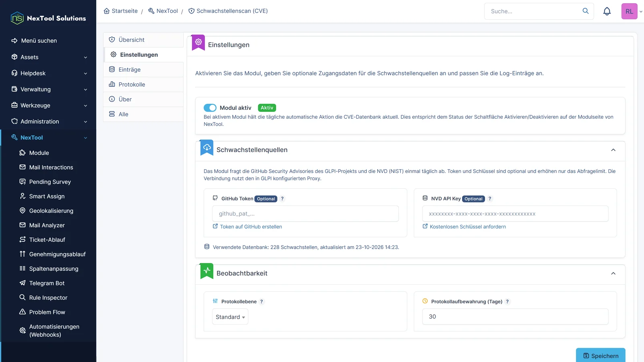Click the Smart Assign user icon
Image resolution: width=644 pixels, height=362 pixels.
tap(23, 196)
